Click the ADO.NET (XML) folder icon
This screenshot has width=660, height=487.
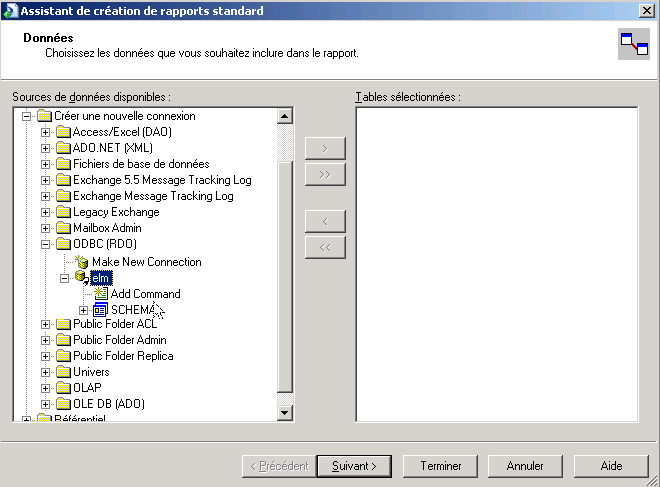(63, 148)
